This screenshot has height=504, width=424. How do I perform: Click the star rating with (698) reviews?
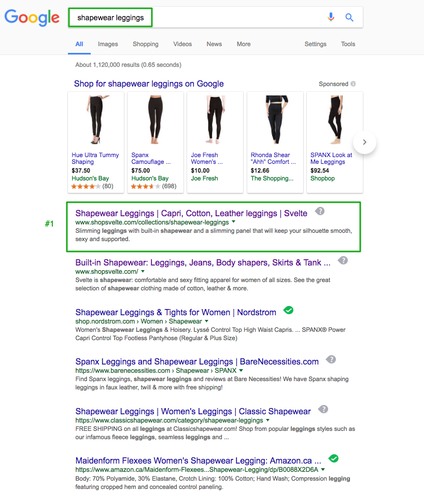[x=153, y=186]
